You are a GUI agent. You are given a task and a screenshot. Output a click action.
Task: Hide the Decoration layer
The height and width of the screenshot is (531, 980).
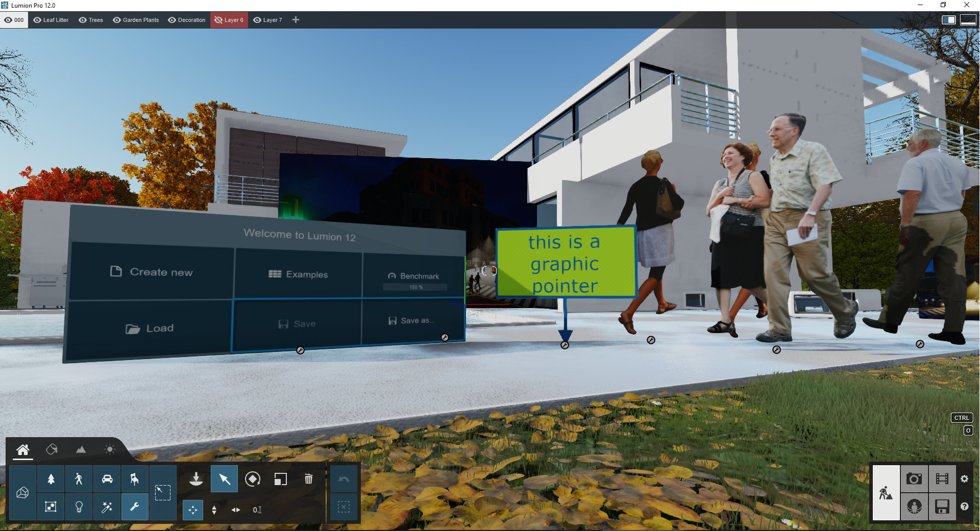tap(172, 20)
